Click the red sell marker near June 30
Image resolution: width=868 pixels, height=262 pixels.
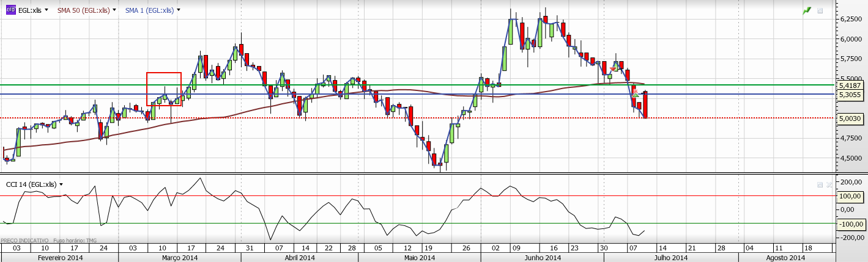pos(613,69)
